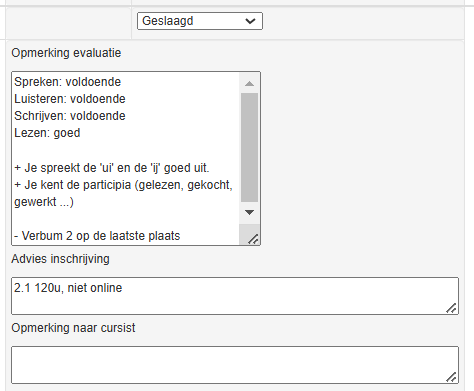Place cursor on the 'Lezen: goed' line
The image size is (474, 391).
point(47,133)
